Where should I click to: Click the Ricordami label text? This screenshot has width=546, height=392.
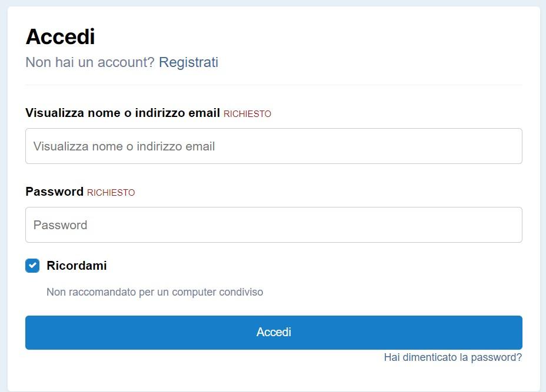click(x=76, y=266)
